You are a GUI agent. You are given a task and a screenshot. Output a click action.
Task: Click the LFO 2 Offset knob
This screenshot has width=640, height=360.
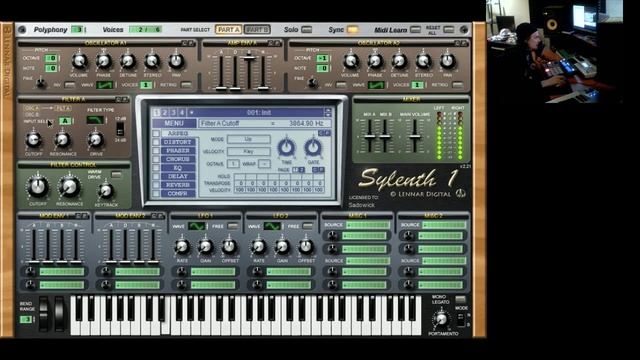pyautogui.click(x=306, y=247)
